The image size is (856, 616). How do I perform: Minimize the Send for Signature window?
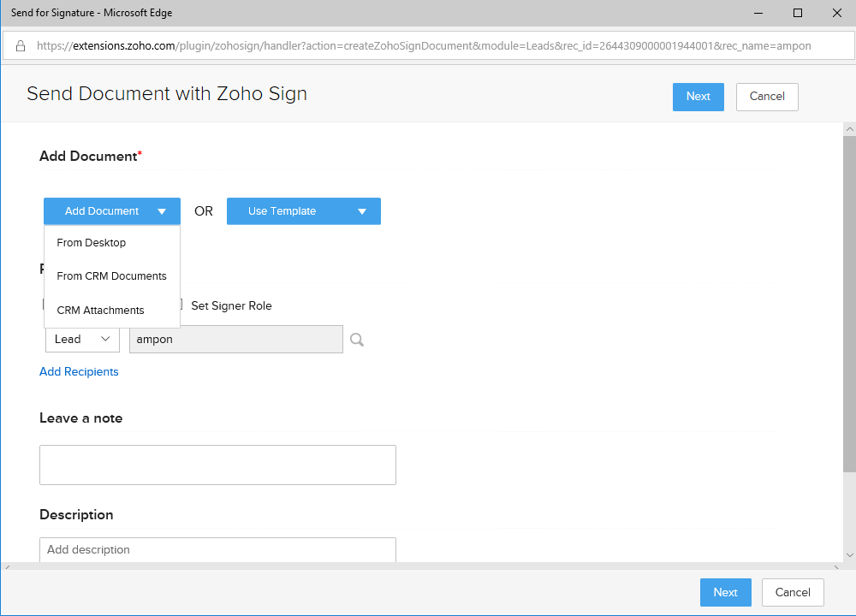[758, 13]
